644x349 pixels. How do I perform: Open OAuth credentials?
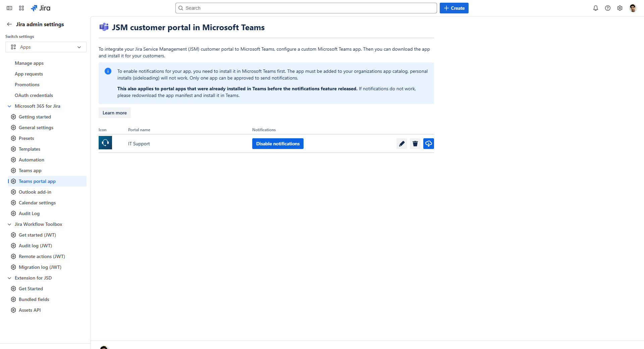pyautogui.click(x=34, y=95)
